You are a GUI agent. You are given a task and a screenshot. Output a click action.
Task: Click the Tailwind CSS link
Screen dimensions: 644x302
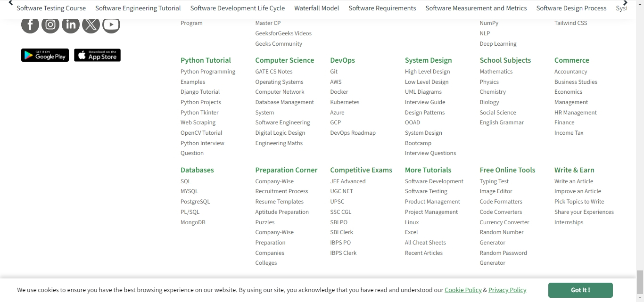coord(571,23)
